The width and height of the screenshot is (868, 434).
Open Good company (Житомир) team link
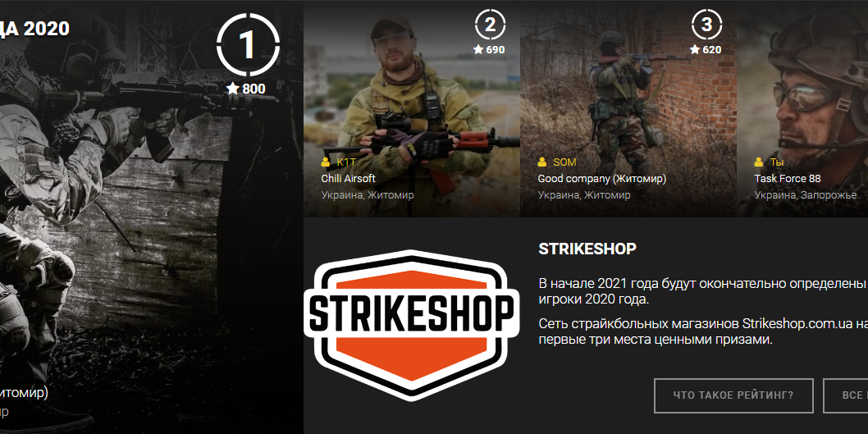(601, 179)
